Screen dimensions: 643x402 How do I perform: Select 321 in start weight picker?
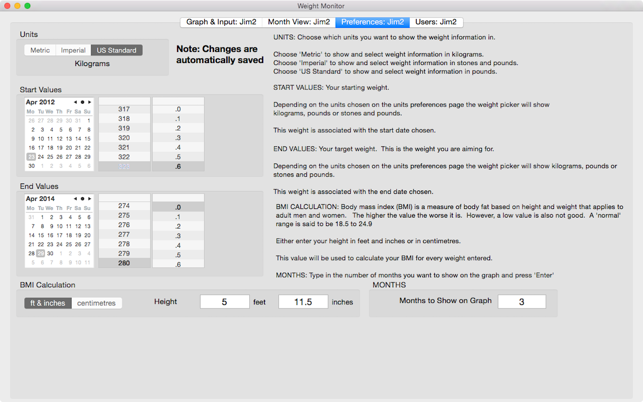click(x=124, y=147)
